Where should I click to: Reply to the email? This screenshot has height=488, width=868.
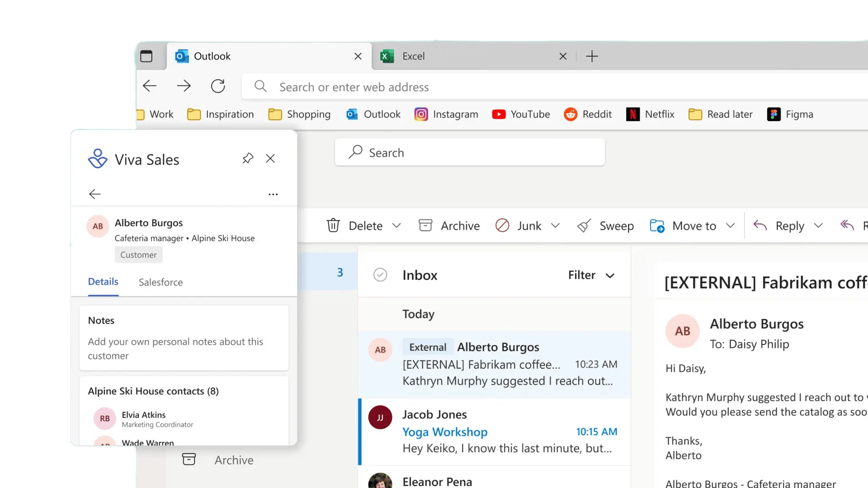[778, 225]
